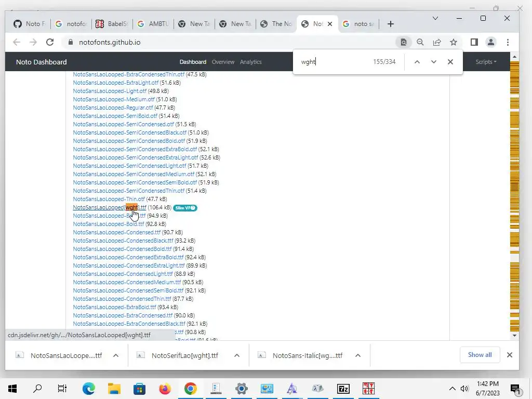Expand options for NotoSerifLao[wght].ttf download
532x399 pixels.
[x=237, y=355]
